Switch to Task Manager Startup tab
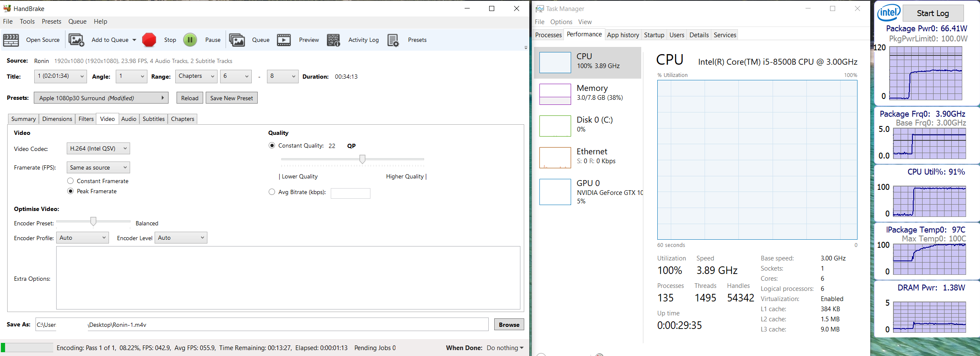This screenshot has width=980, height=356. (654, 35)
